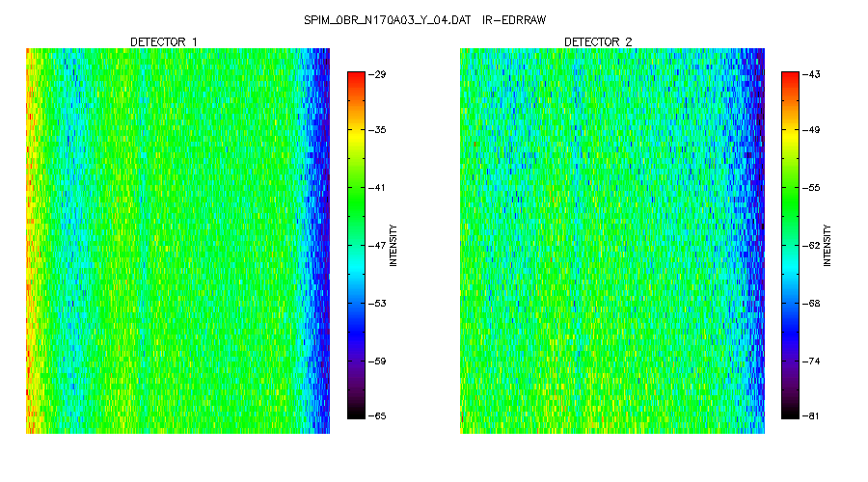Click the Detector 1 intensity image
The image size is (868, 482).
177,241
